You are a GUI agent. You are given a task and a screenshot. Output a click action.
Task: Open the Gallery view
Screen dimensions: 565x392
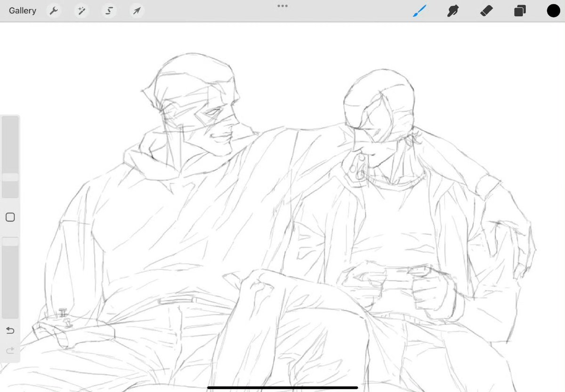click(x=22, y=11)
